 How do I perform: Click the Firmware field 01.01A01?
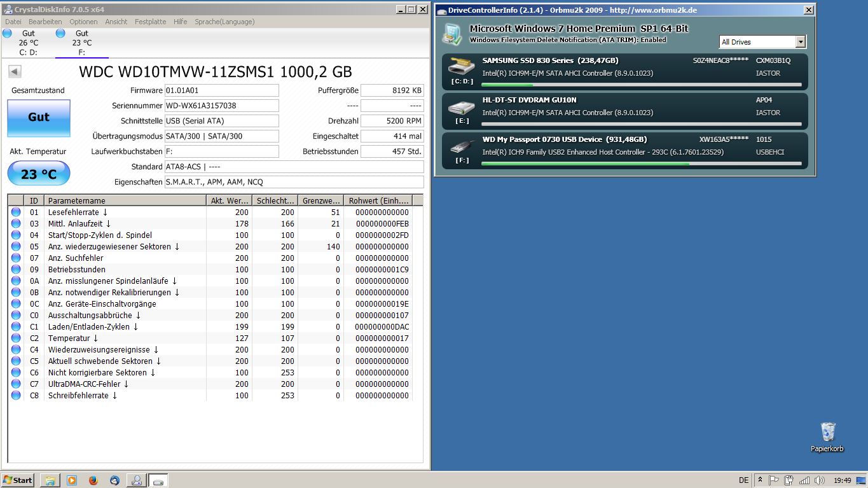[221, 90]
